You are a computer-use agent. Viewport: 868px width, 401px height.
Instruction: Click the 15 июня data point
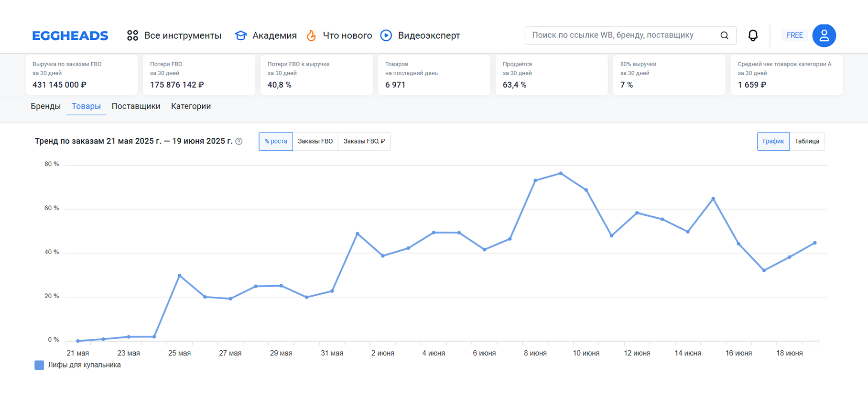(x=713, y=199)
